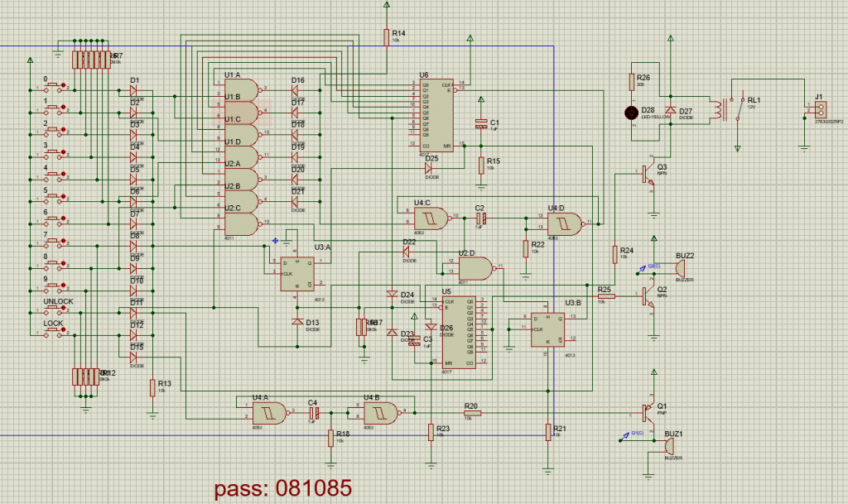Select capacitor C4
The image size is (848, 504).
[313, 413]
